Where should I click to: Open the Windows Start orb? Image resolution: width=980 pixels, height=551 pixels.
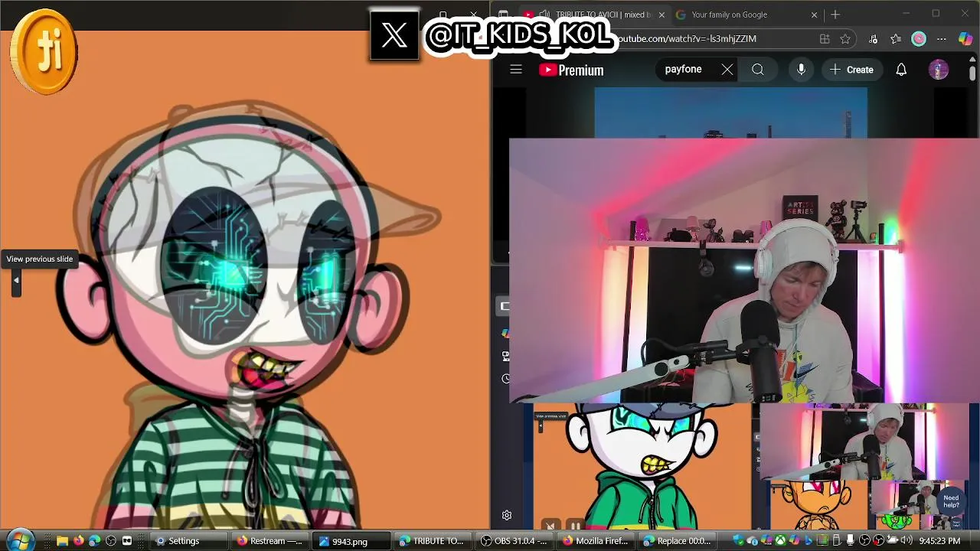[x=19, y=540]
